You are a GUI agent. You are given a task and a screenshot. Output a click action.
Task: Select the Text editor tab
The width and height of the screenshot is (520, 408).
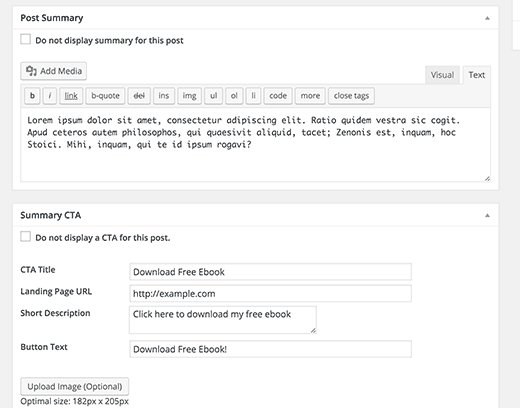tap(477, 75)
